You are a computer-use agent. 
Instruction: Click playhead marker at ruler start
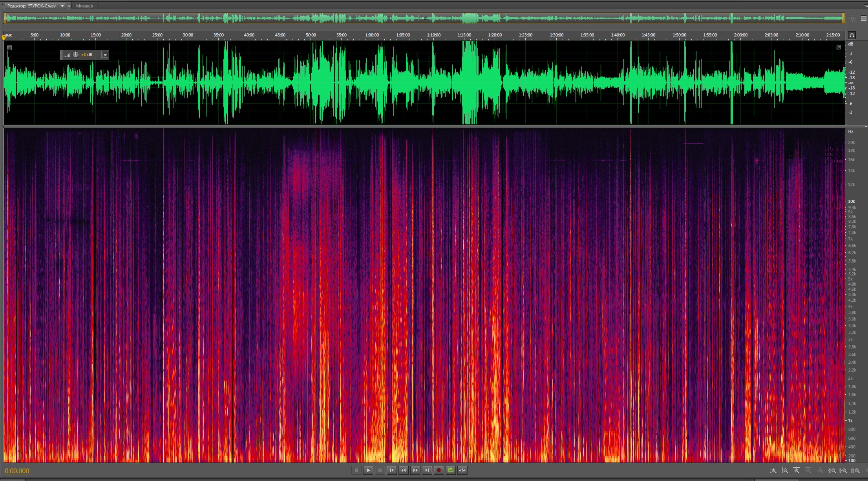[x=4, y=38]
